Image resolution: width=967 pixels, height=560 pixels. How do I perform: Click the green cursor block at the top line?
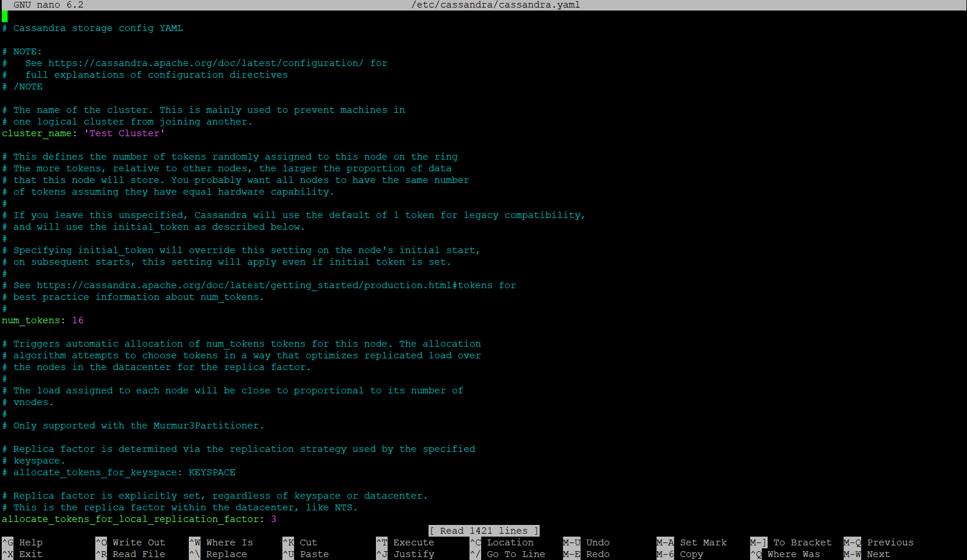pos(5,16)
